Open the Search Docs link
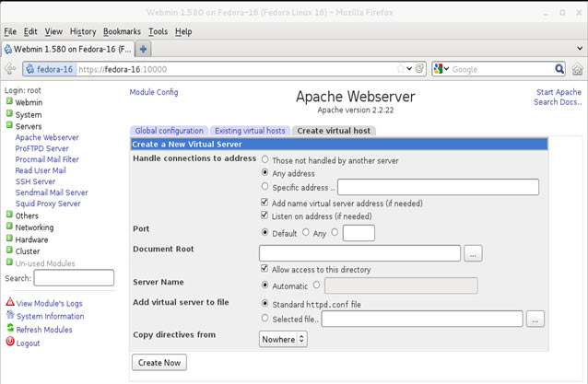588x384 pixels. point(558,102)
